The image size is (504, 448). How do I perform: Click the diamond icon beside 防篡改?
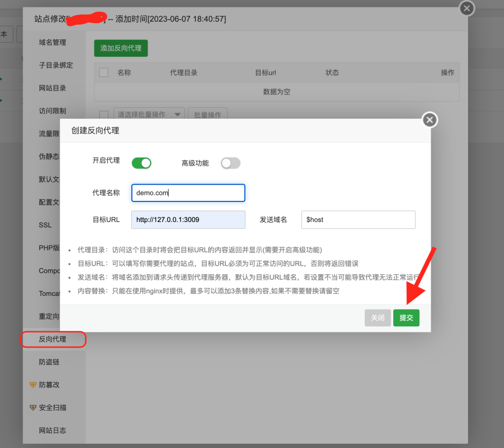33,385
